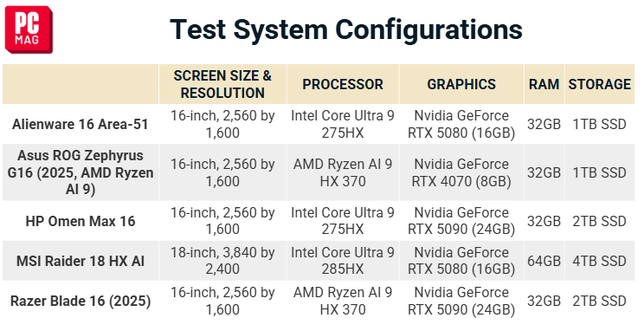This screenshot has width=644, height=331.
Task: Select the Screen Size & Resolution column header
Action: (222, 84)
